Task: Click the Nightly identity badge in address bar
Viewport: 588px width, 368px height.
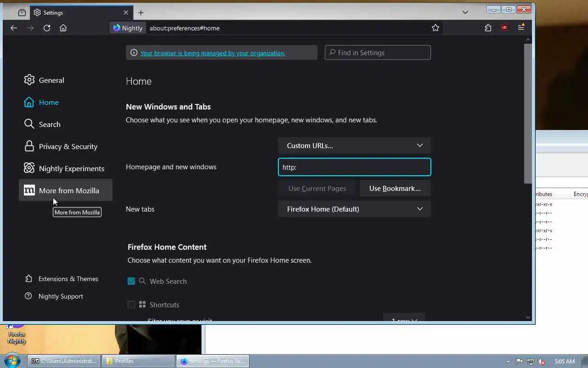Action: (128, 28)
